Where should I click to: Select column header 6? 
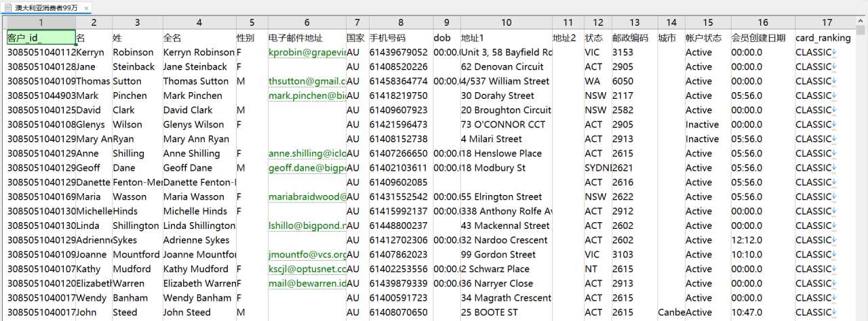point(307,23)
